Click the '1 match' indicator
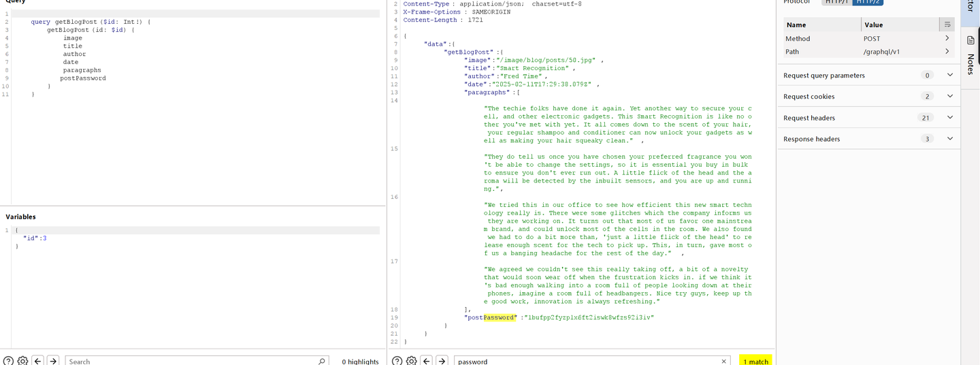This screenshot has width=980, height=365. [x=755, y=362]
